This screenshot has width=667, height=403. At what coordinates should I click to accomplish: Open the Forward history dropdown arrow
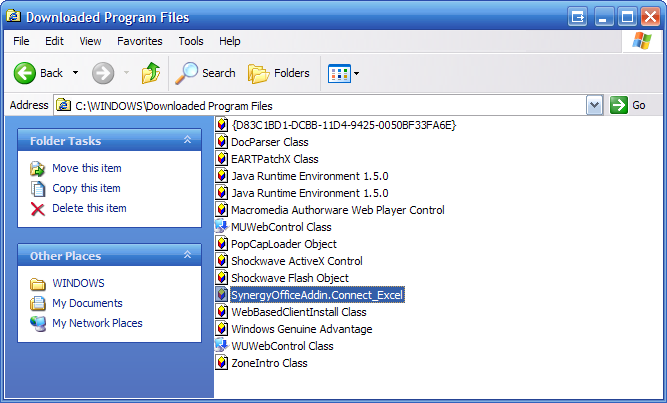pyautogui.click(x=126, y=73)
